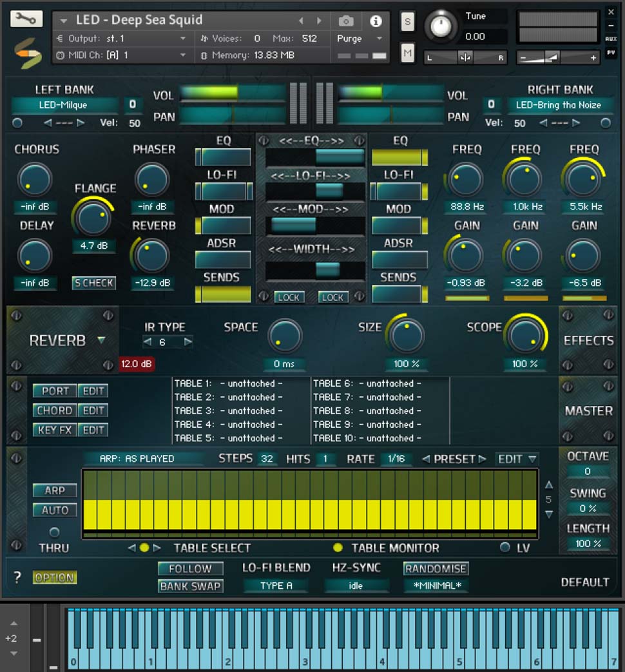Increase arp table number with up arrow

(549, 485)
